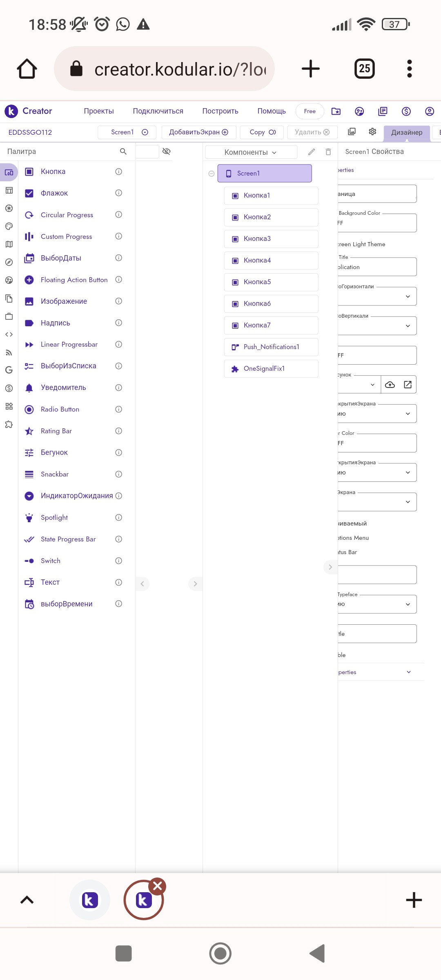This screenshot has width=441, height=980.
Task: Open project settings gear icon
Action: pos(372,131)
